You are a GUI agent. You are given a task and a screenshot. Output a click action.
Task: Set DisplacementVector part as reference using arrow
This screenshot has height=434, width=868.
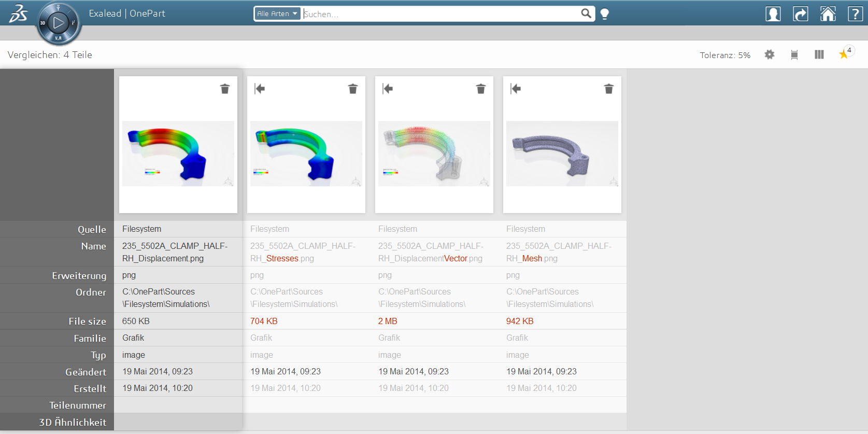point(388,89)
